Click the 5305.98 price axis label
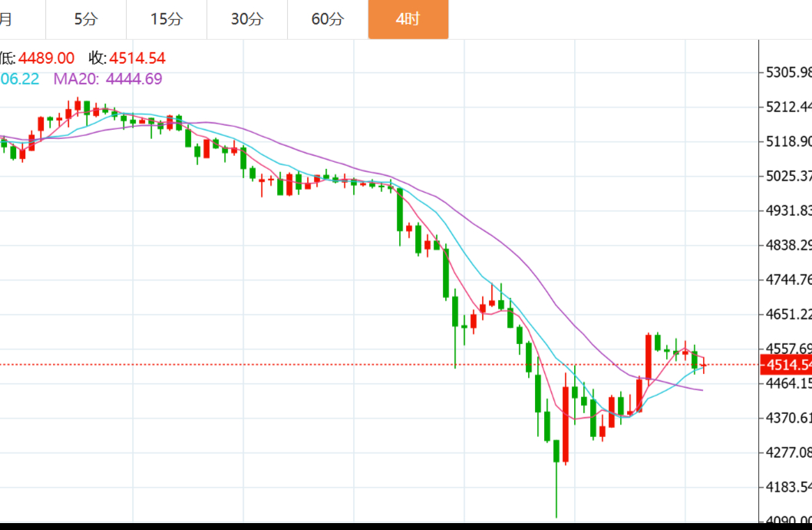812x530 pixels. 788,72
